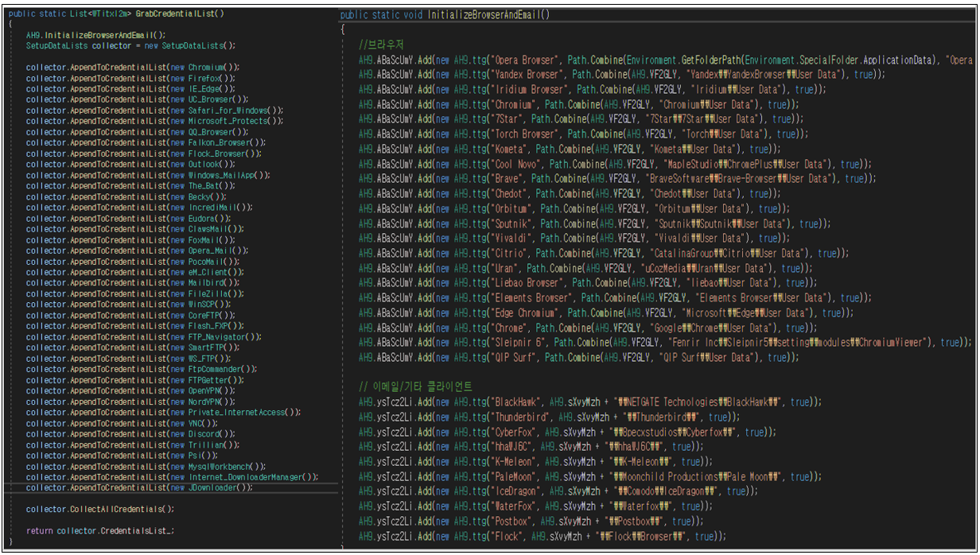The height and width of the screenshot is (555, 980).
Task: Select the 'new Outlook()' line
Action: (x=130, y=164)
